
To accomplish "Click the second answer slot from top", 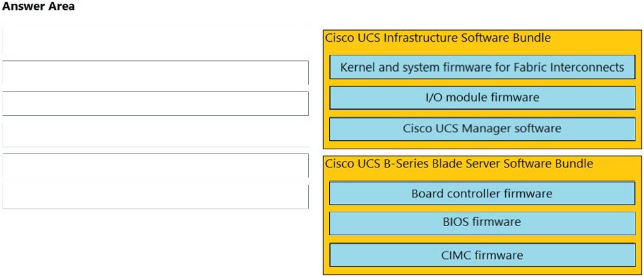I will (155, 73).
